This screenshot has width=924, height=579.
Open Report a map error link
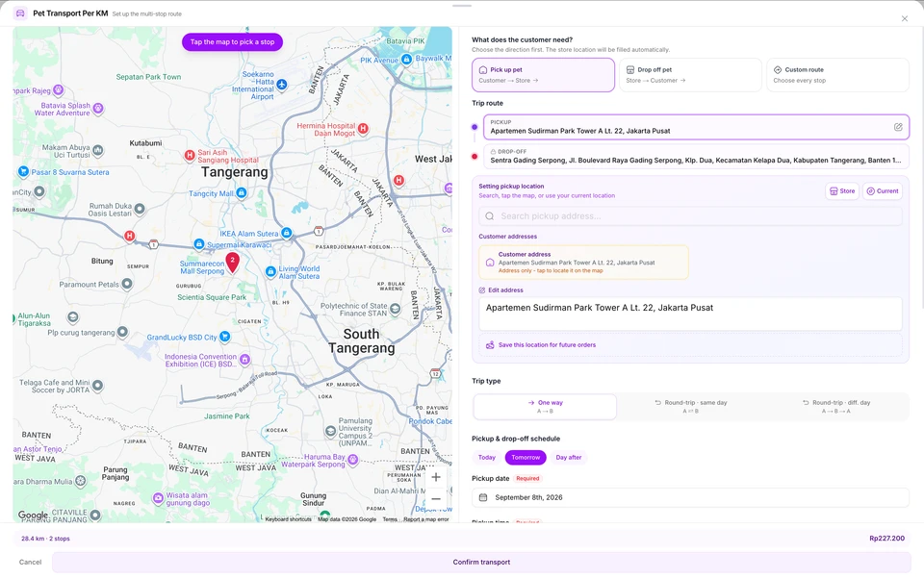pos(426,519)
